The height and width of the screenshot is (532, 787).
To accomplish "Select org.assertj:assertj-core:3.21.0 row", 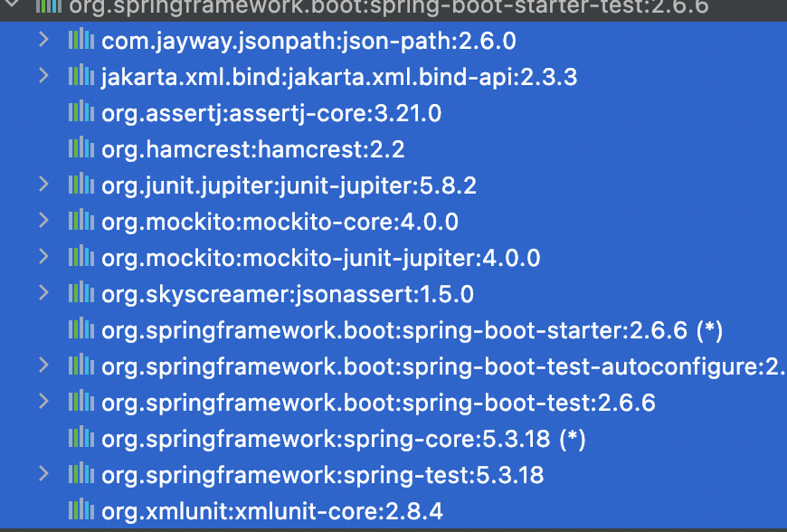I will (393, 112).
